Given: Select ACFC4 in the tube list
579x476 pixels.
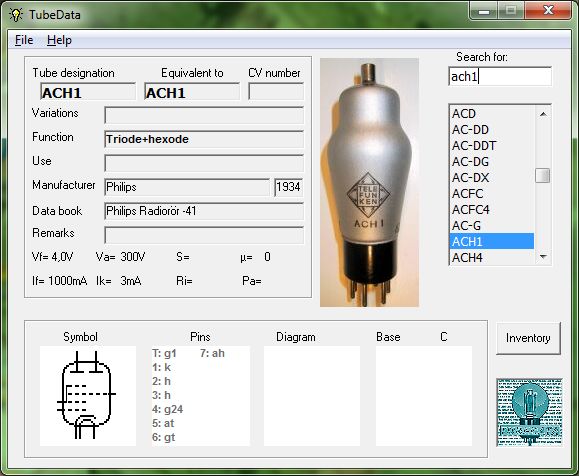Looking at the screenshot, I should [x=492, y=209].
